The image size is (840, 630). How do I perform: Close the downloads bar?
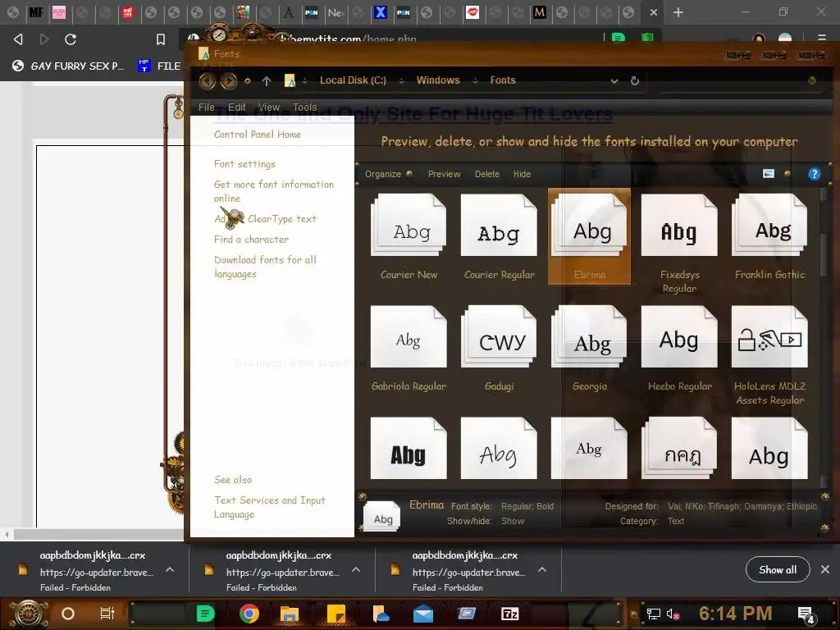tap(825, 569)
